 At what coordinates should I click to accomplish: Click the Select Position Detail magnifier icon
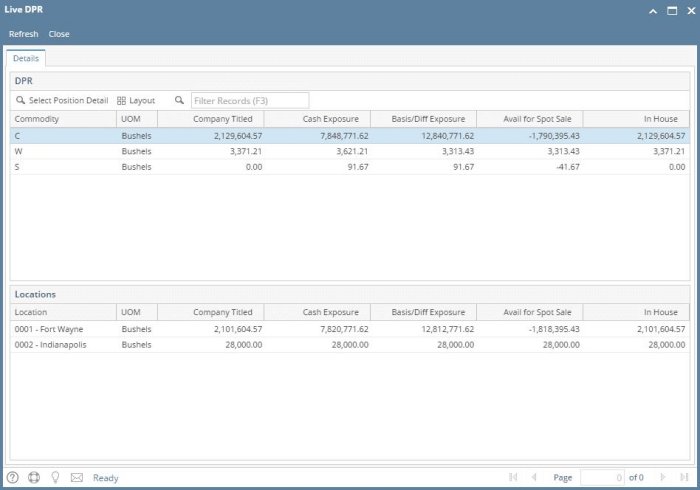pos(20,101)
